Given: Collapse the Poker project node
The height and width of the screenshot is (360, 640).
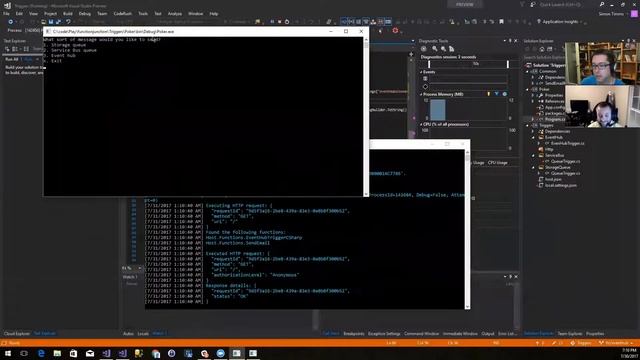Looking at the screenshot, I should tap(527, 89).
